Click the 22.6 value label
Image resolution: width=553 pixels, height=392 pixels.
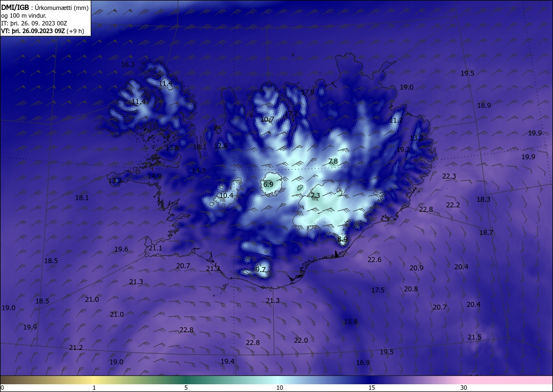[374, 260]
